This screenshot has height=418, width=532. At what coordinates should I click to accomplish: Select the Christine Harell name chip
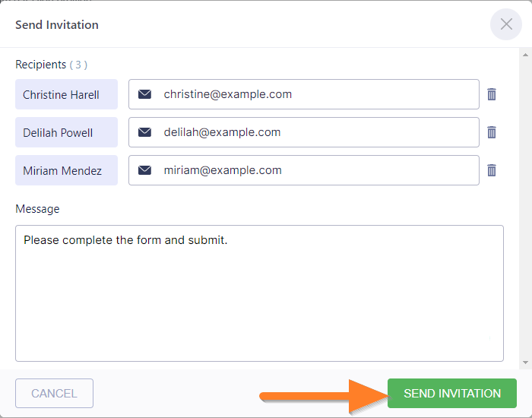[x=66, y=95]
